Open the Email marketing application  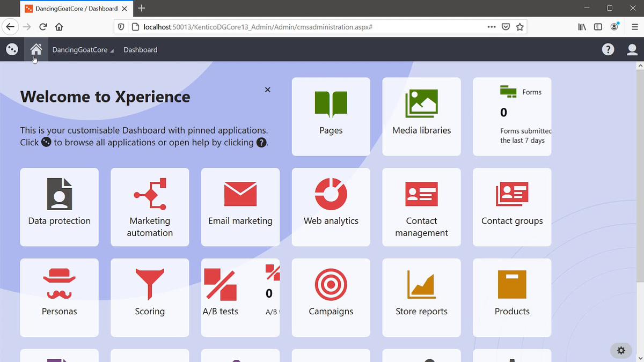tap(240, 207)
